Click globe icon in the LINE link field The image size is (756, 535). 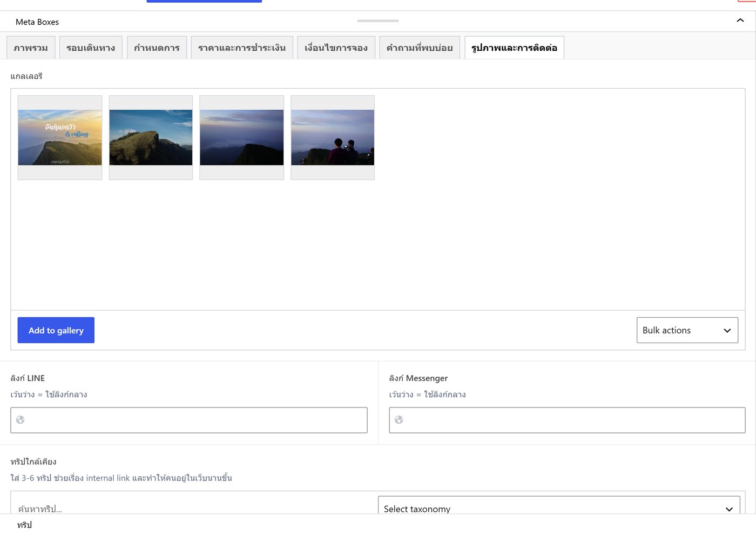click(21, 420)
